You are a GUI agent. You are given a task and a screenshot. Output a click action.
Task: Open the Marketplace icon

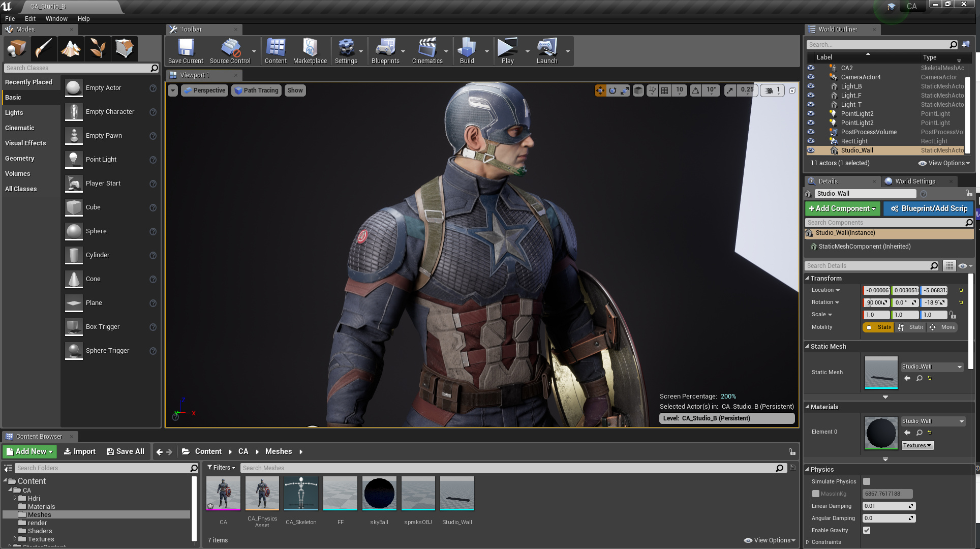[x=310, y=51]
